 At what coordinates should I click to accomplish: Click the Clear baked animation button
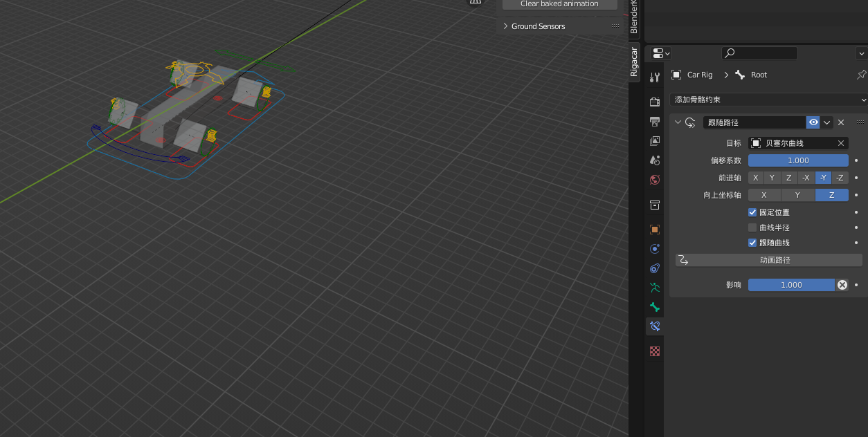pos(559,4)
